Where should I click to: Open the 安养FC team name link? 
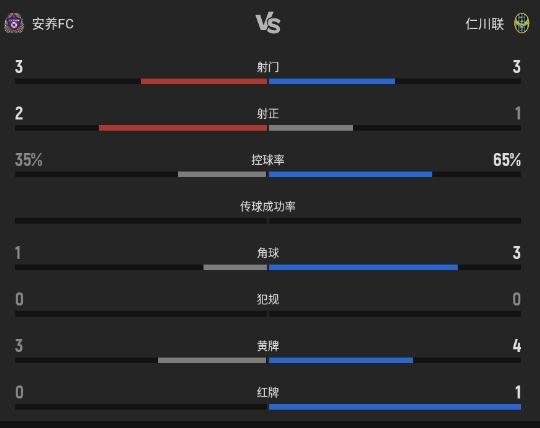click(53, 24)
